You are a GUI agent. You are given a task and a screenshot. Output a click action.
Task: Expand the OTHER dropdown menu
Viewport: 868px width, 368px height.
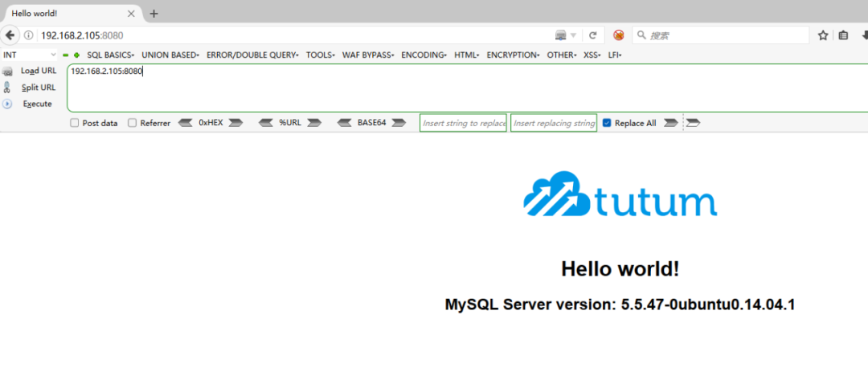[x=562, y=55]
